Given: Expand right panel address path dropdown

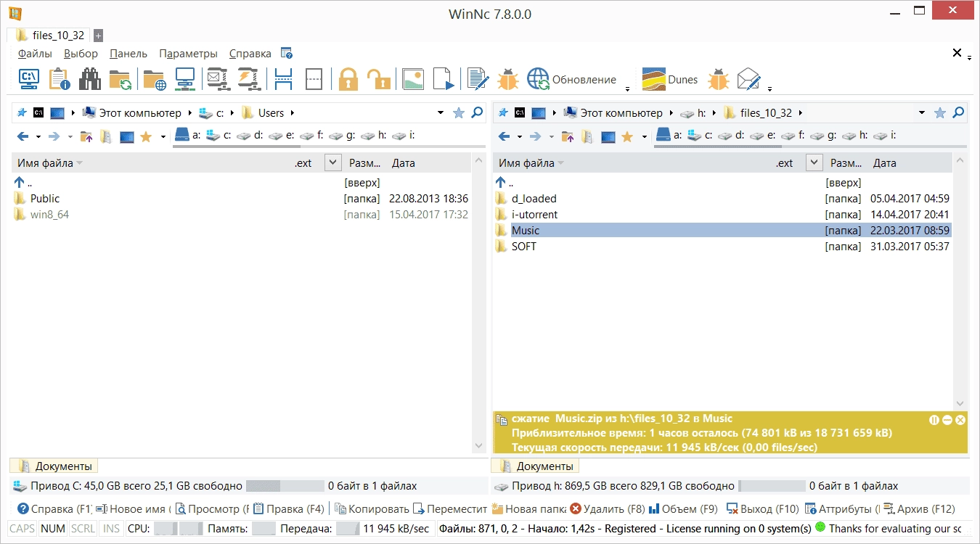Looking at the screenshot, I should tap(922, 113).
